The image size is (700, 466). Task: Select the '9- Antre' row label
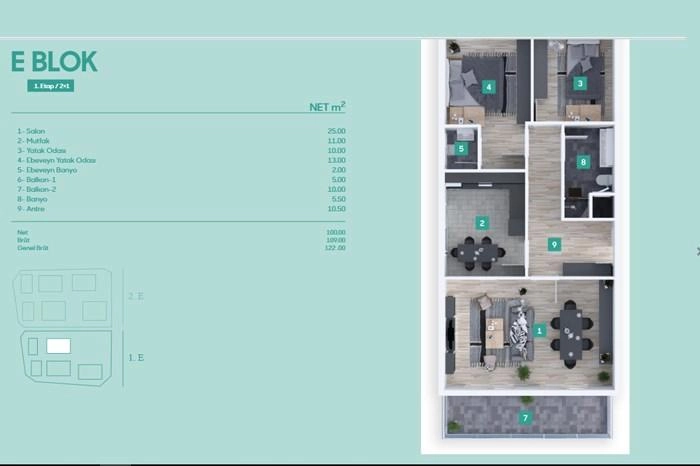pyautogui.click(x=31, y=209)
